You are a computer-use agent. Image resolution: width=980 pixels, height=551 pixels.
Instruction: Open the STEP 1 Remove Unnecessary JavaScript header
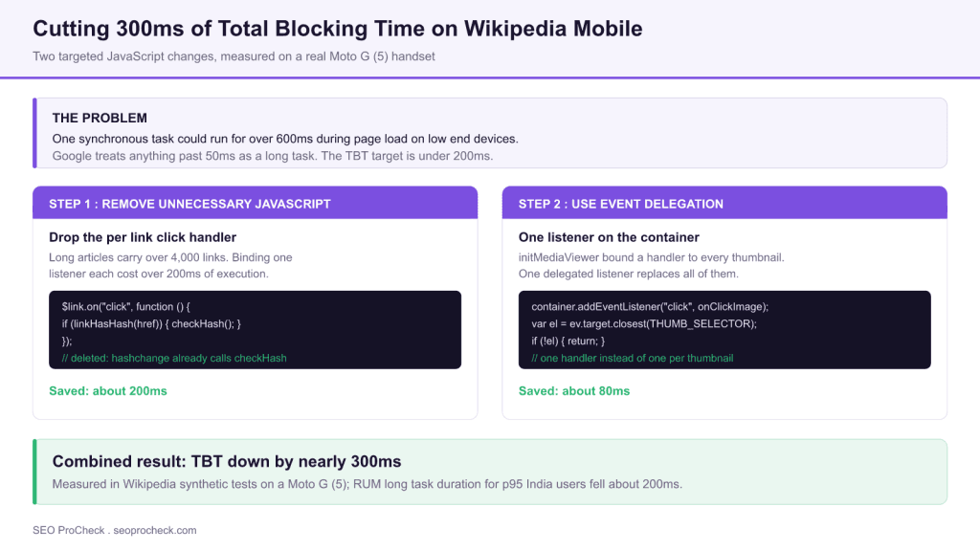click(x=255, y=203)
